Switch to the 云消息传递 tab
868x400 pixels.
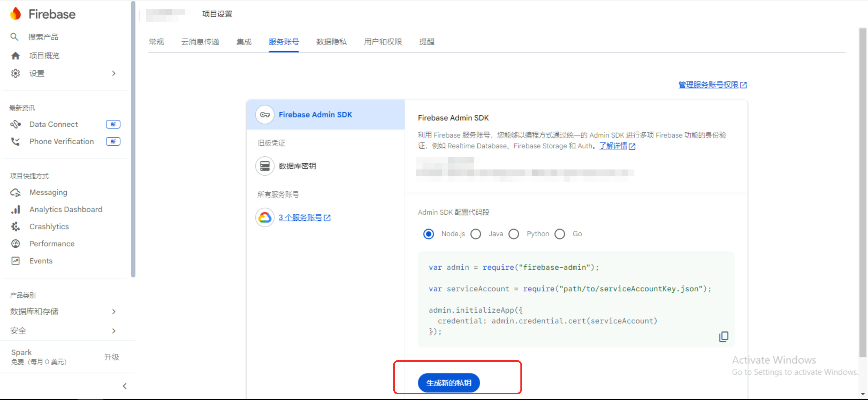200,42
